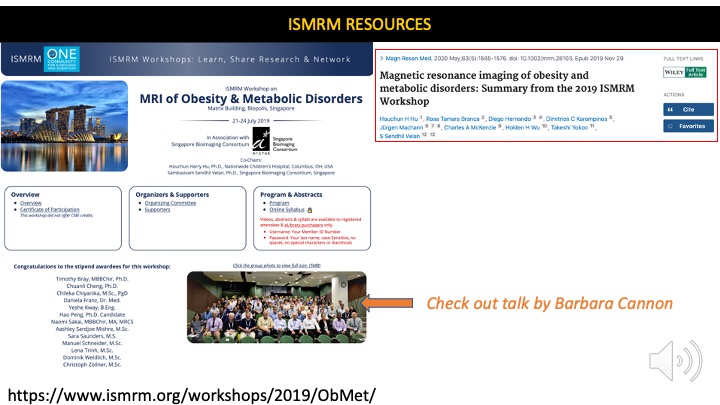Open the Overview link
This screenshot has height=405, width=720.
[x=29, y=202]
